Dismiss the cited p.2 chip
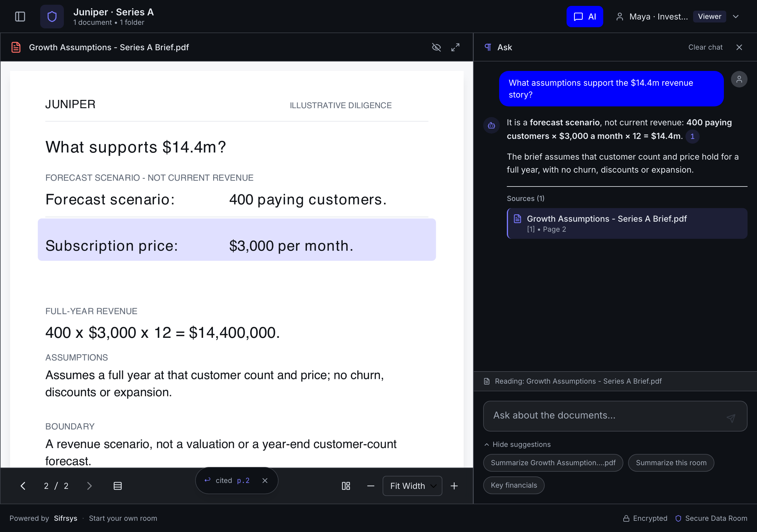757x532 pixels. point(265,481)
